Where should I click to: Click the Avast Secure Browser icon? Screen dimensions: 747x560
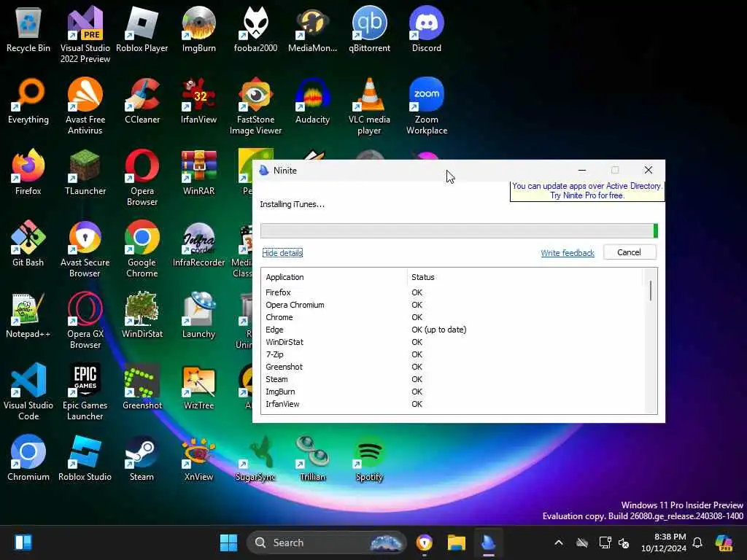85,249
